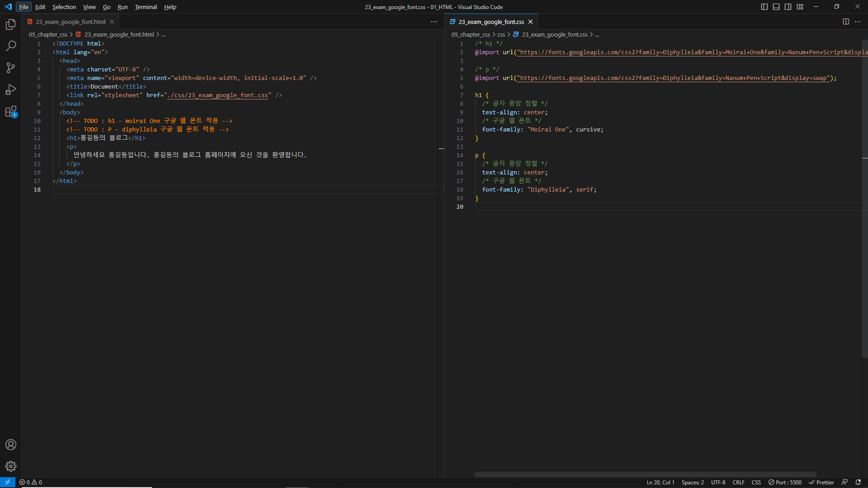Toggle Secondary Side Bar layout button
The image size is (868, 488).
[x=788, y=7]
